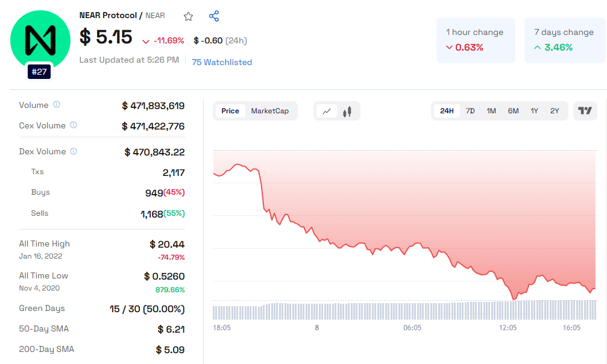Select the 7D time range
This screenshot has width=607, height=364.
470,111
